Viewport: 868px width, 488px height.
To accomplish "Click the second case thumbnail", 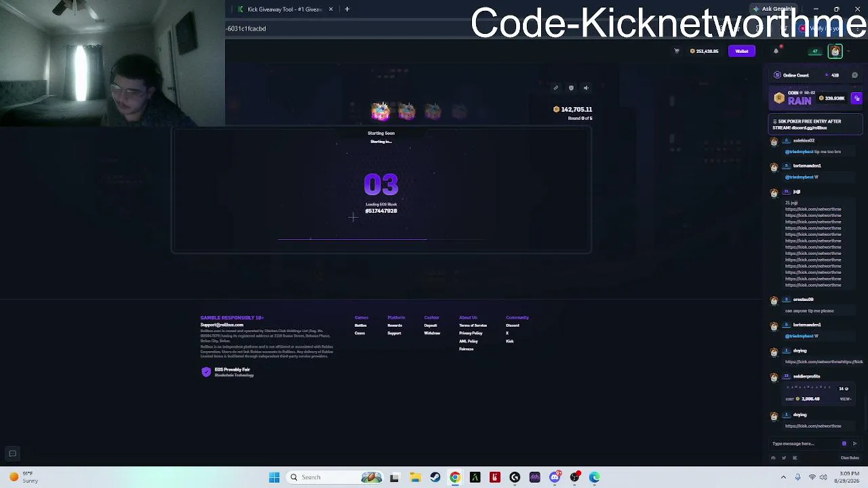I will 406,111.
